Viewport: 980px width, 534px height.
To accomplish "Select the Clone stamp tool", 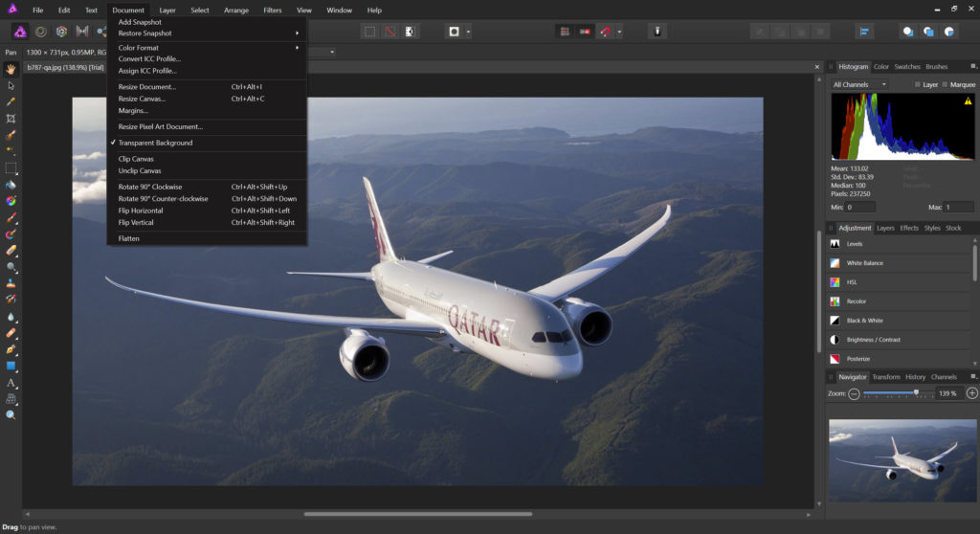I will pyautogui.click(x=11, y=283).
